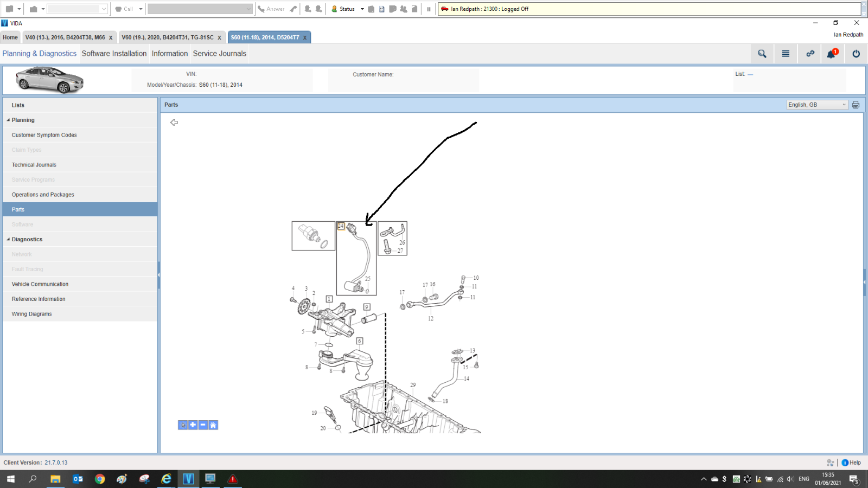Screen dimensions: 868x488
Task: Print the parts diagram with printer icon
Action: point(856,105)
